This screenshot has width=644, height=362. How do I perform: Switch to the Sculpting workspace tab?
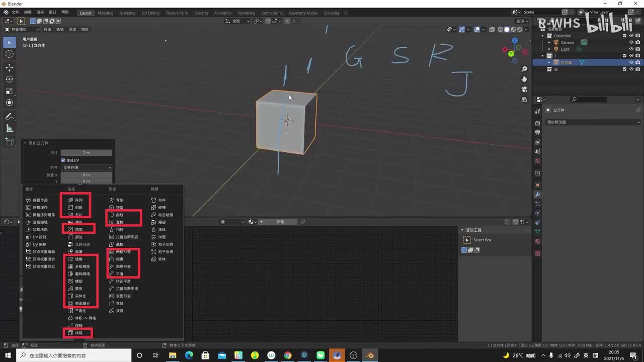pyautogui.click(x=127, y=13)
